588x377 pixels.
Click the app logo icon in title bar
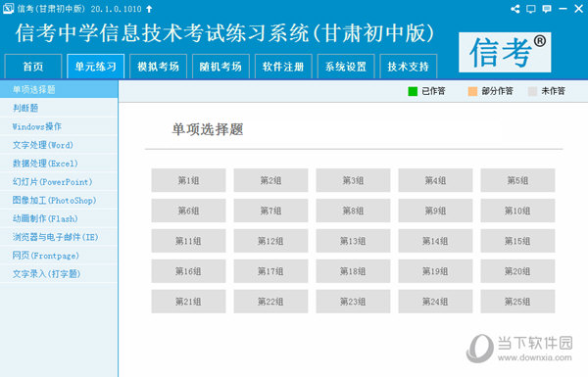coord(8,8)
